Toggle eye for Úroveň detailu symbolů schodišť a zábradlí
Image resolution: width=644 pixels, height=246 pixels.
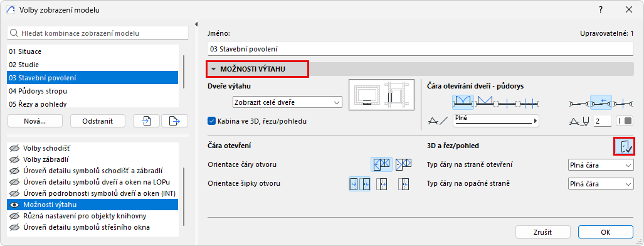15,170
